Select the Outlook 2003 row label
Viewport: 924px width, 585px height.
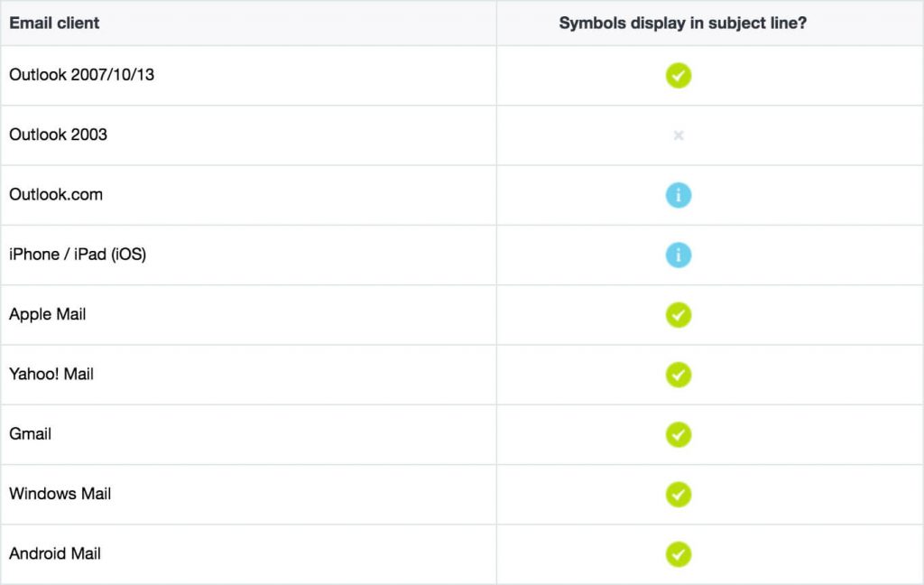[58, 135]
